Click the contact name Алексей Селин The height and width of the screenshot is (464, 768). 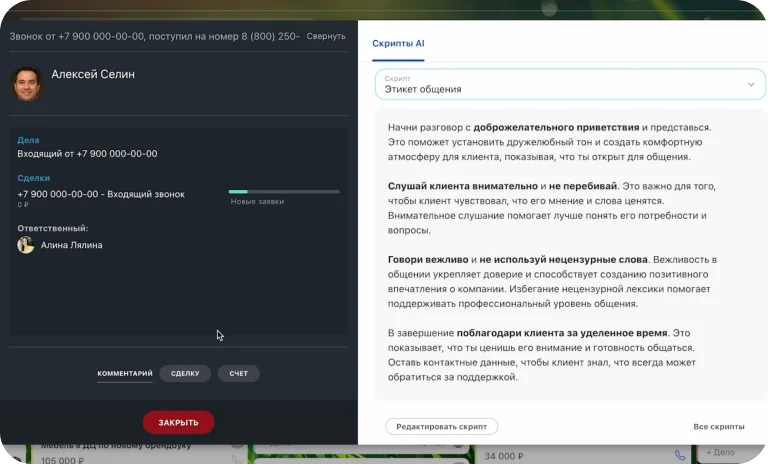click(93, 74)
